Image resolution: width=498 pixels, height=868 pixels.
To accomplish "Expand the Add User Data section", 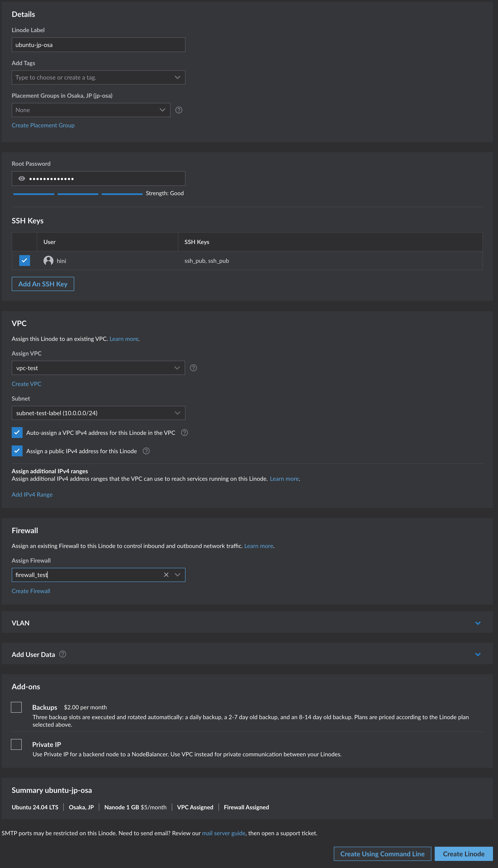I will pos(478,654).
